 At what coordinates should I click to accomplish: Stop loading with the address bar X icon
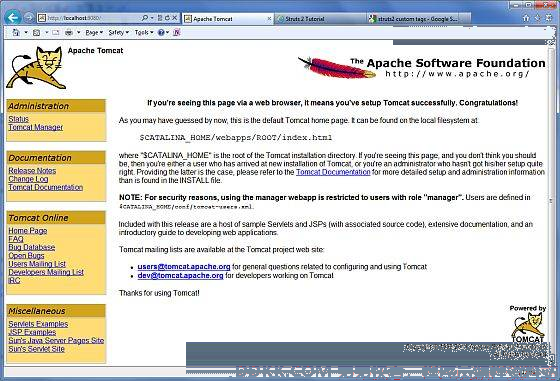(175, 17)
